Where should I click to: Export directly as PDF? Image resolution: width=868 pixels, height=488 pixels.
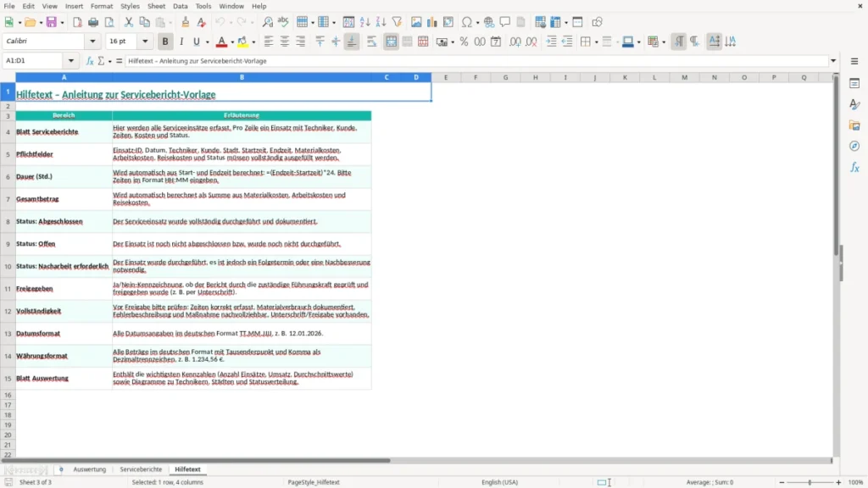pyautogui.click(x=77, y=22)
